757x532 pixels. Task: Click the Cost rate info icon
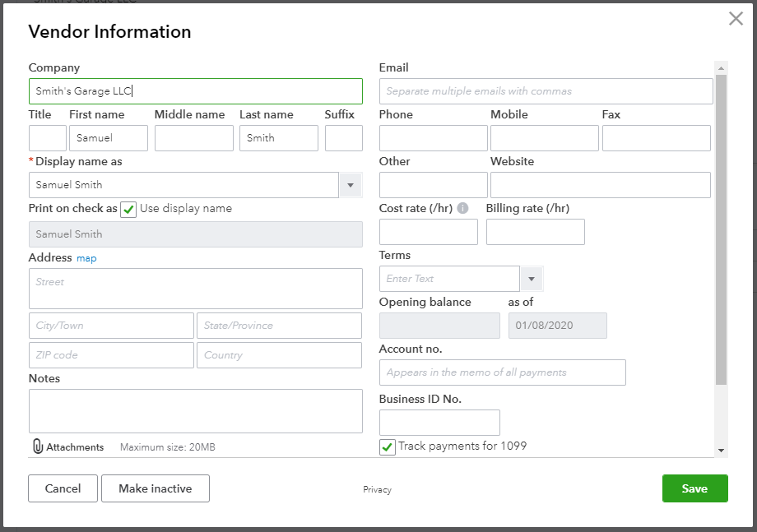pos(462,209)
